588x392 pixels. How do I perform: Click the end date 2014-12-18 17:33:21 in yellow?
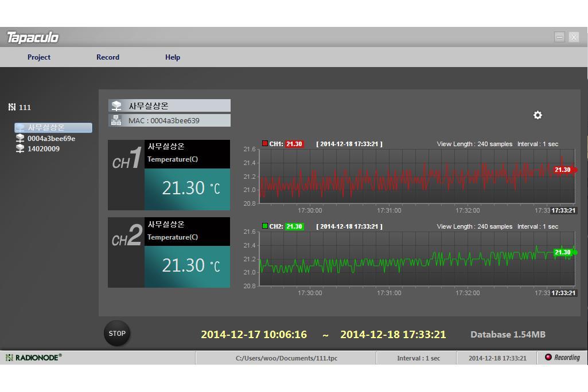click(x=393, y=334)
